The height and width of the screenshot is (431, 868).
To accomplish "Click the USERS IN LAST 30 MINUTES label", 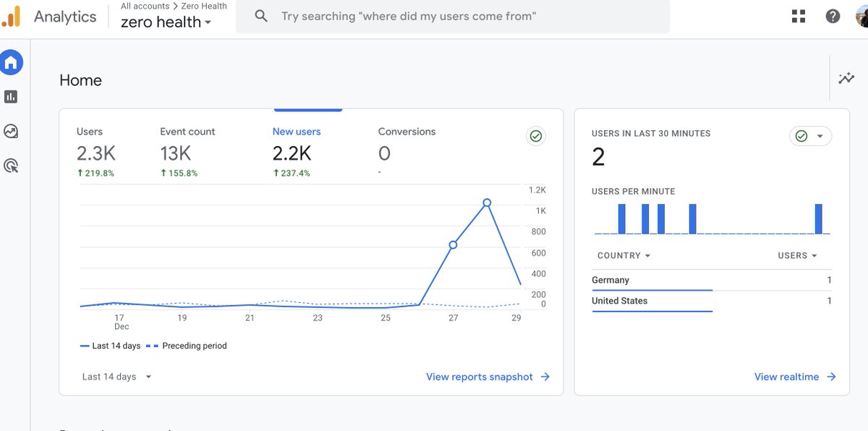I will pos(651,134).
